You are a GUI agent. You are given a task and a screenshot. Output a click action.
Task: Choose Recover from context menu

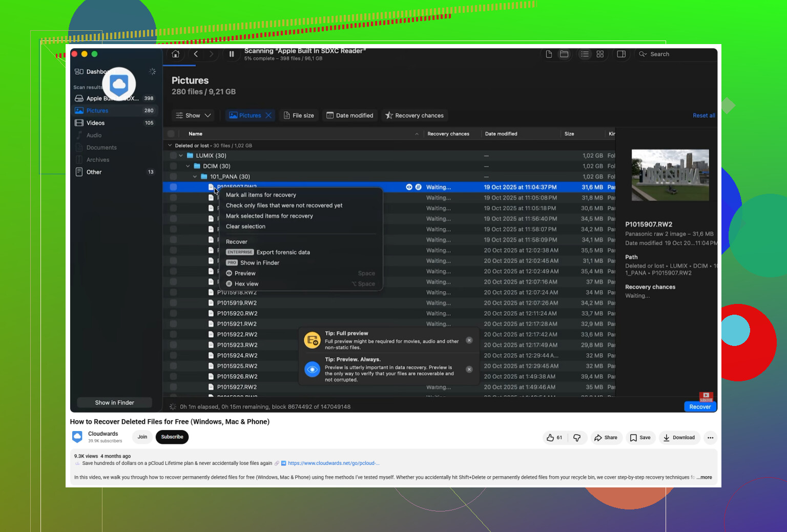[301, 241]
